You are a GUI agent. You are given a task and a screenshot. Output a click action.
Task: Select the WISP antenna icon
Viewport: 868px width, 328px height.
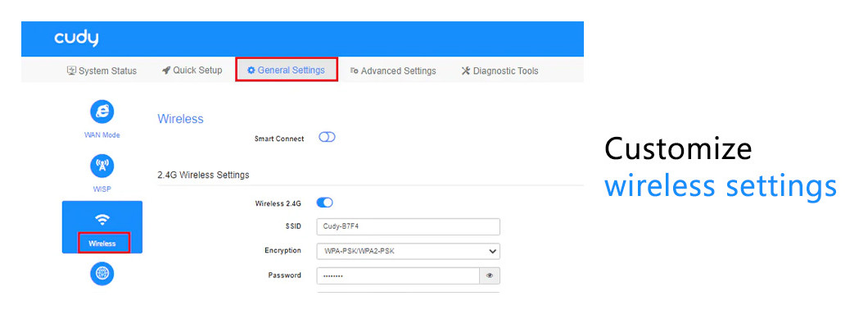pos(102,166)
